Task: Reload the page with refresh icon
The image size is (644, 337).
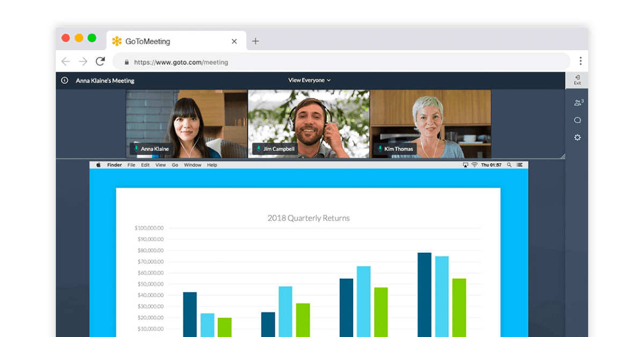Action: click(100, 61)
